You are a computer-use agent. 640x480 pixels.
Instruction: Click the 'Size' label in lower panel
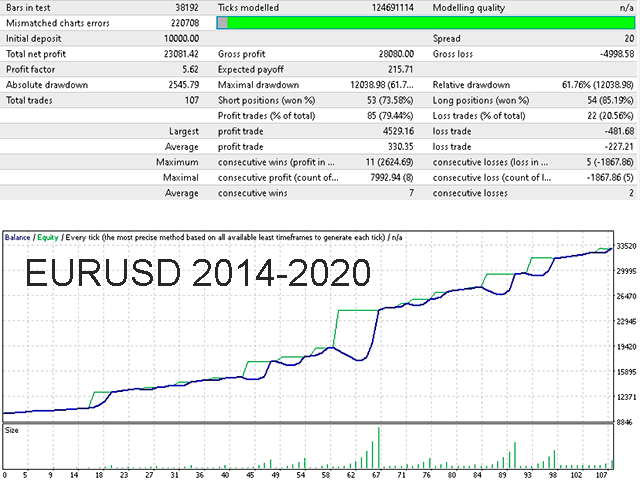12,430
